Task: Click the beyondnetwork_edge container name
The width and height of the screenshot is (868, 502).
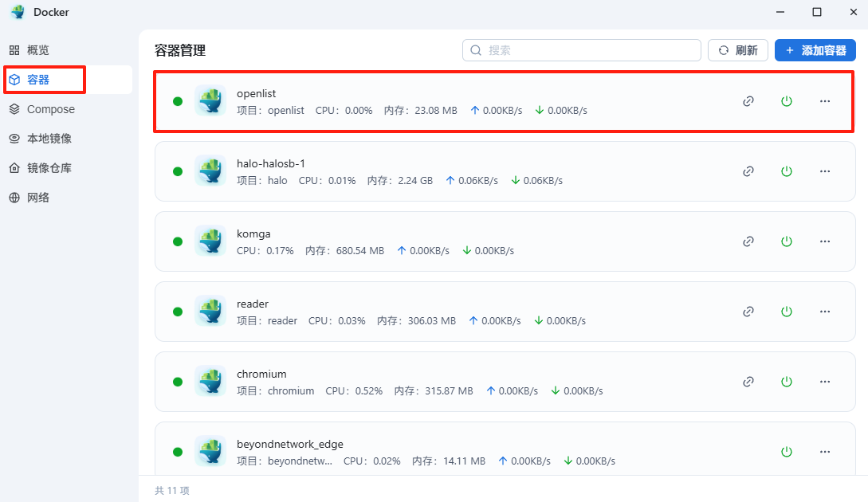Action: pyautogui.click(x=290, y=445)
